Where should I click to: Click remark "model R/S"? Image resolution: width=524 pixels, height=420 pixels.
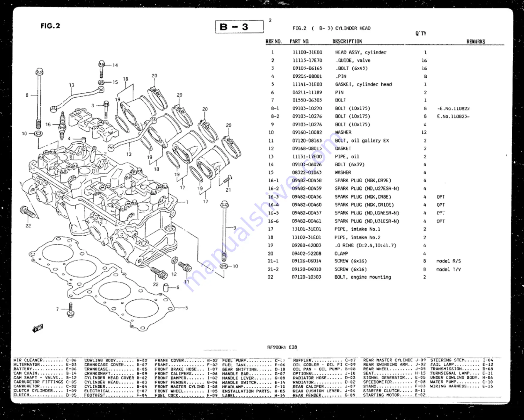pos(449,261)
